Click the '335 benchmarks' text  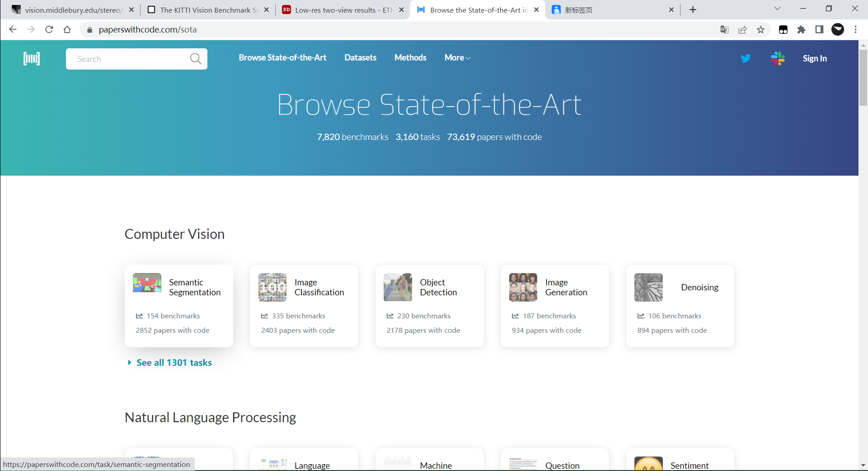point(299,316)
